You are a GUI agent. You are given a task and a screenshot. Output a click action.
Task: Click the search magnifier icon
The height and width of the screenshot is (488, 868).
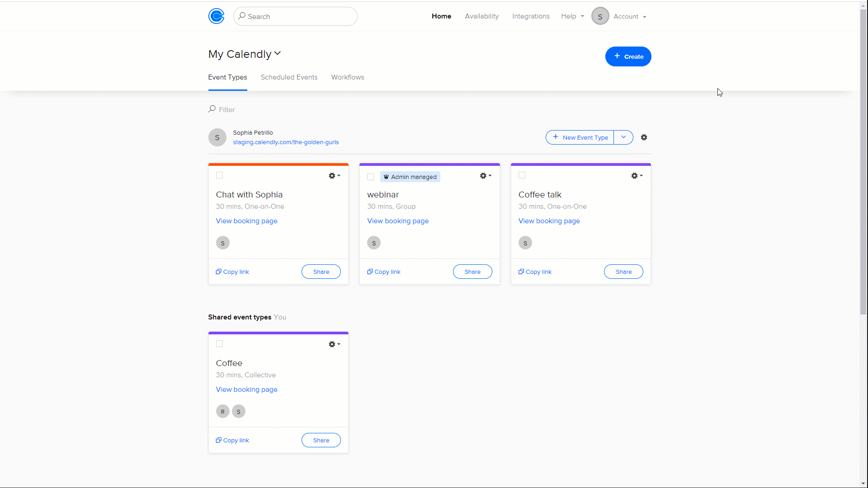pyautogui.click(x=242, y=16)
